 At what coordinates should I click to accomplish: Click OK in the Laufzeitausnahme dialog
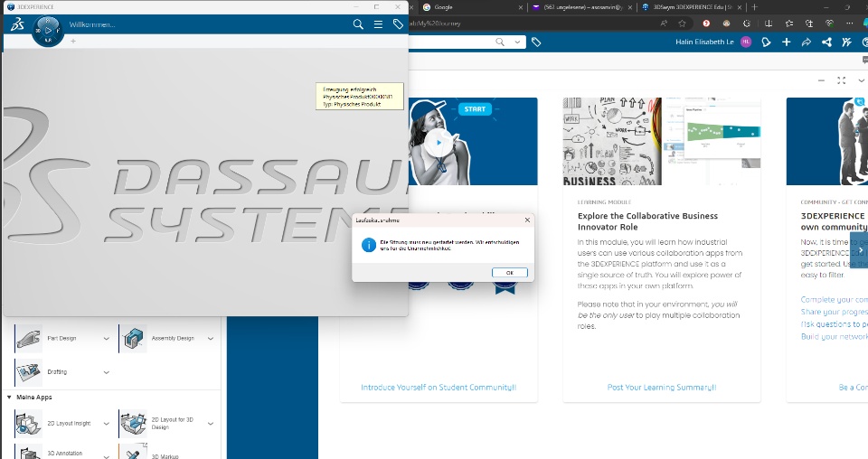point(510,273)
